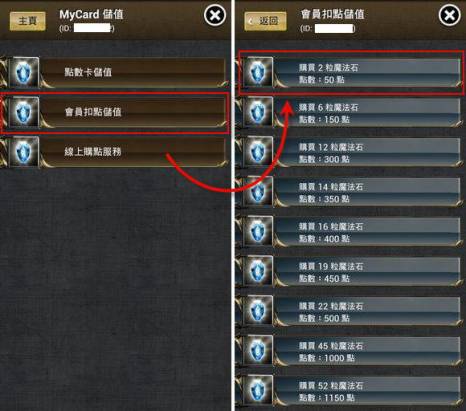
Task: Click gem icon for 6 粒魔法石 purchase
Action: click(x=258, y=112)
